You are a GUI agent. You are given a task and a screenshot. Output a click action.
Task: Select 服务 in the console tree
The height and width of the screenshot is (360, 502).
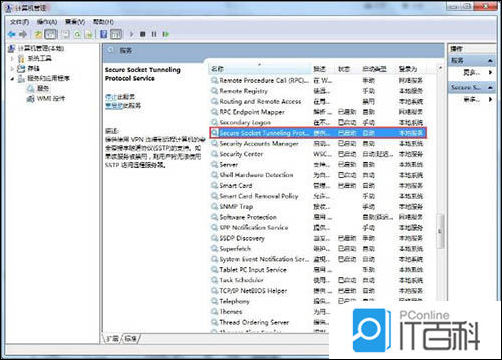[x=43, y=89]
